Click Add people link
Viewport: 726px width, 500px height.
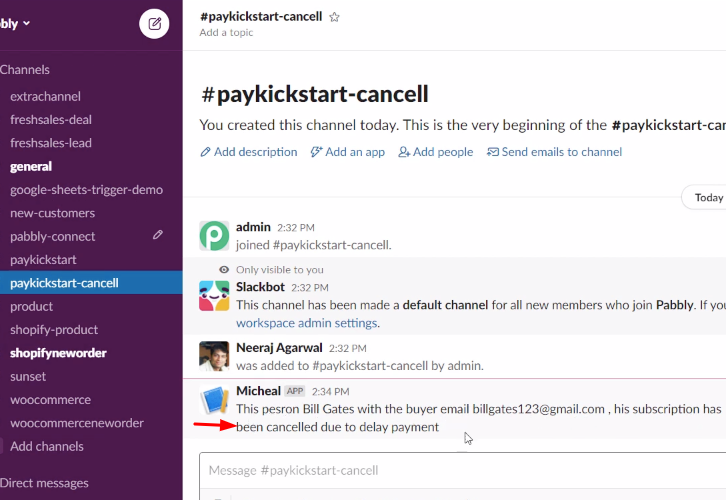click(x=436, y=152)
